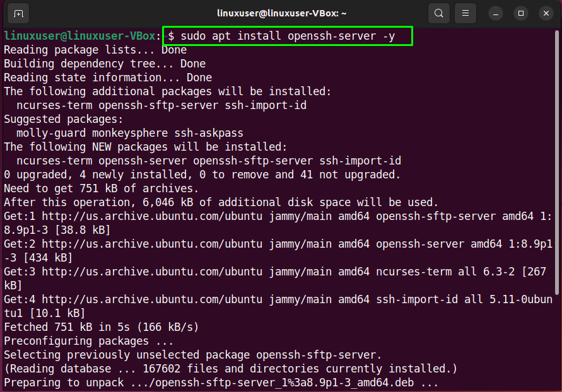Click the Get:2 openssh-server download line
562x392 pixels.
(278, 244)
